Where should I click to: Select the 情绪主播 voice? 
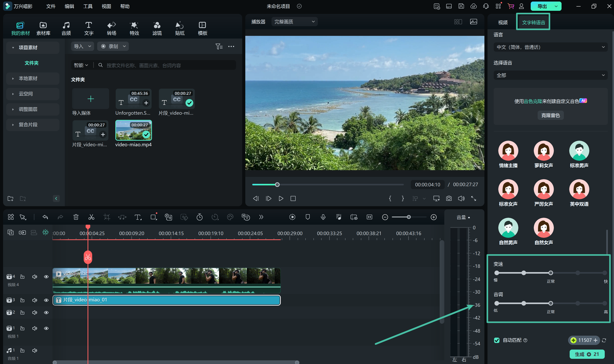click(x=508, y=155)
